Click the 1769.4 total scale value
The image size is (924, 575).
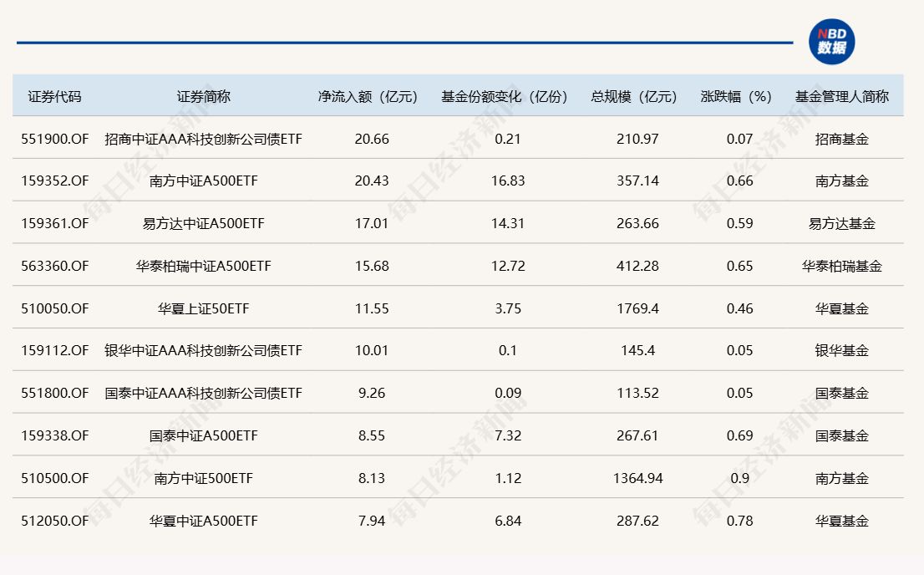click(637, 308)
